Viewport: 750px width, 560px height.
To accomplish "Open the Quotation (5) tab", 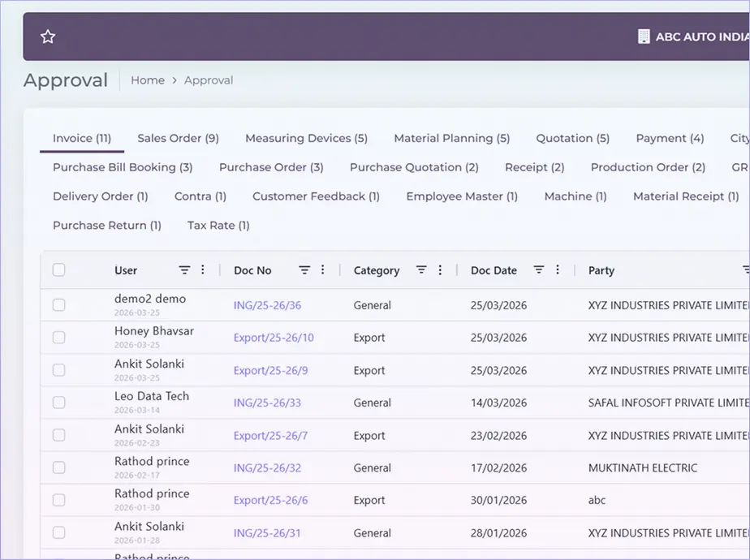I will 572,138.
